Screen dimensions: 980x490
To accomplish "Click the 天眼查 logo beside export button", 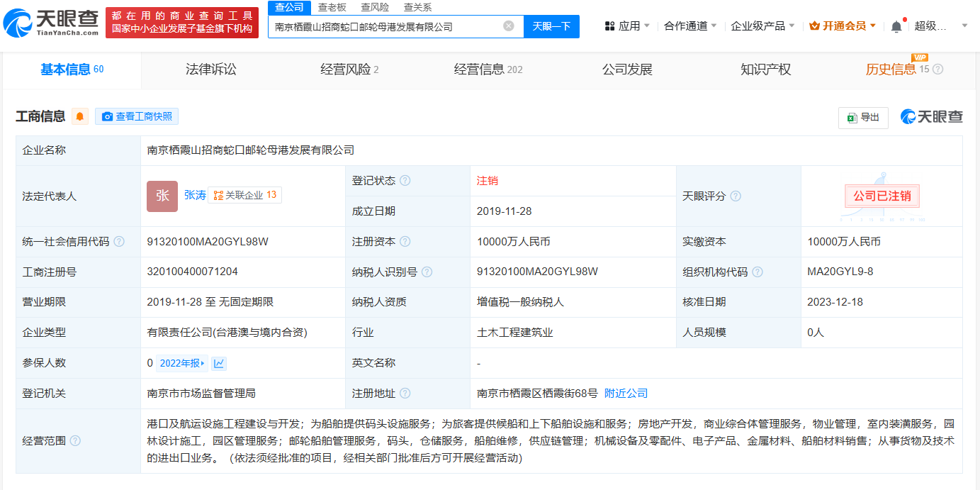I will pos(931,117).
